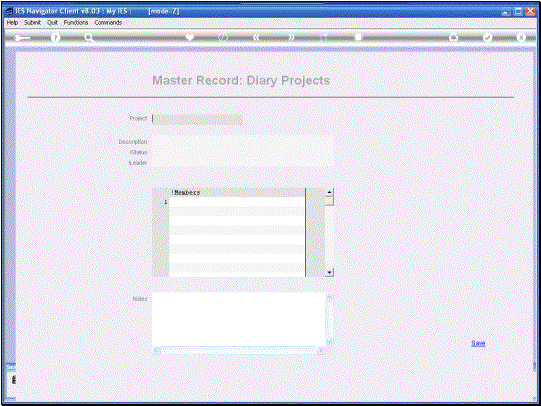Focus the Project input field
The width and height of the screenshot is (541, 406).
point(198,119)
